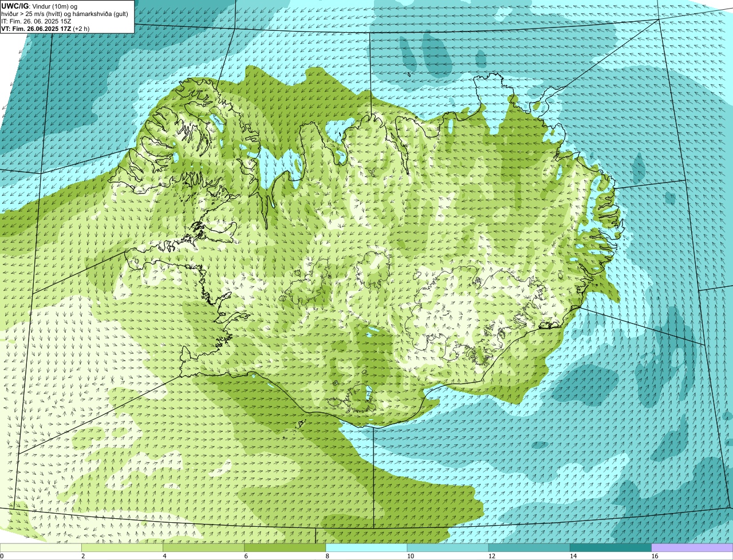The height and width of the screenshot is (560, 733).
Task: Select the 10–12 m/s turquoise swatch
Action: (448, 547)
